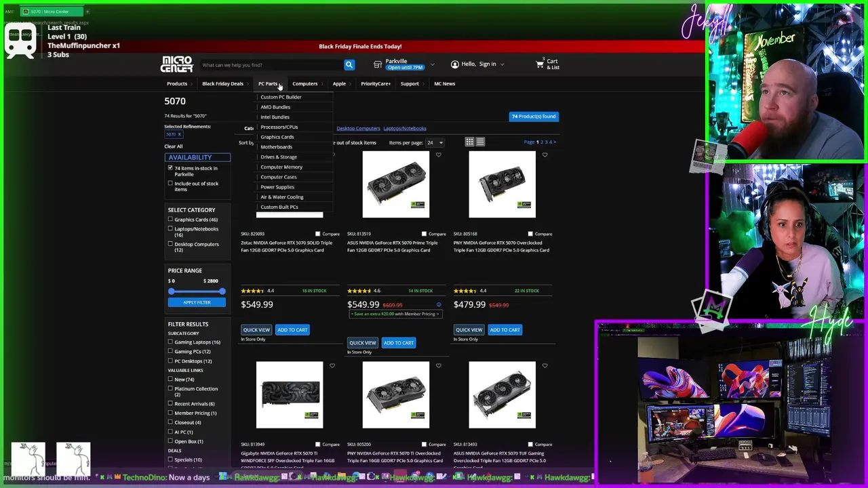Click the Micro Center logo
868x488 pixels.
tap(176, 64)
